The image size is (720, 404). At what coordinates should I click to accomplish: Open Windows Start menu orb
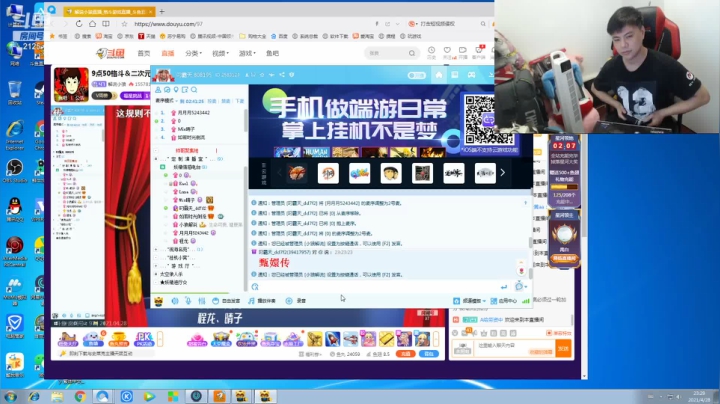point(10,397)
